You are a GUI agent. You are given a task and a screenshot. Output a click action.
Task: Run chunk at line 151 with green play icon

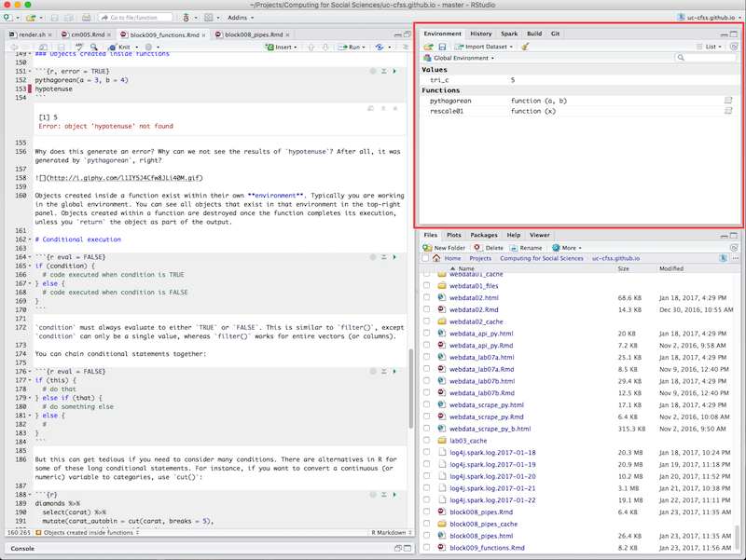[x=394, y=72]
